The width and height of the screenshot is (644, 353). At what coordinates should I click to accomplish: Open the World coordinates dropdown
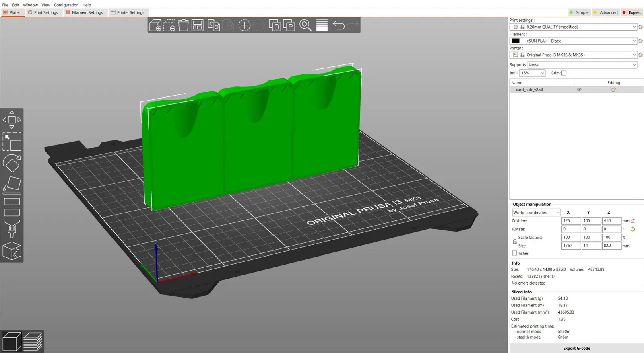[x=536, y=213]
